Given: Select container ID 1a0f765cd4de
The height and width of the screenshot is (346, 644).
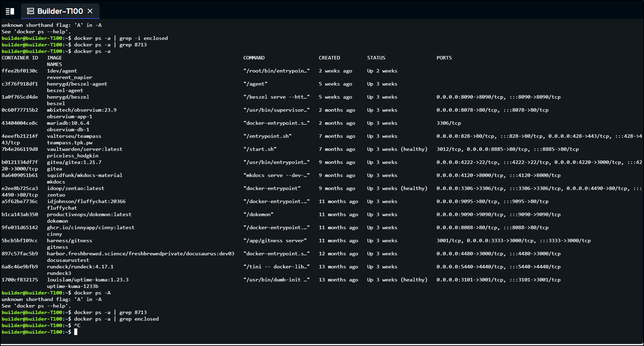Looking at the screenshot, I should point(20,97).
